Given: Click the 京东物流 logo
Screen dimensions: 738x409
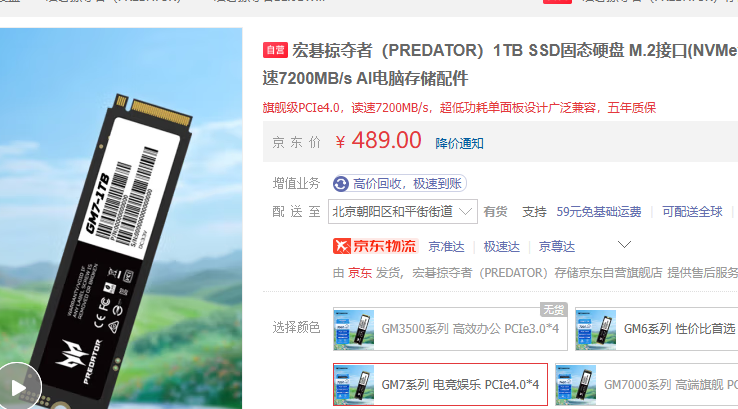Looking at the screenshot, I should click(375, 246).
